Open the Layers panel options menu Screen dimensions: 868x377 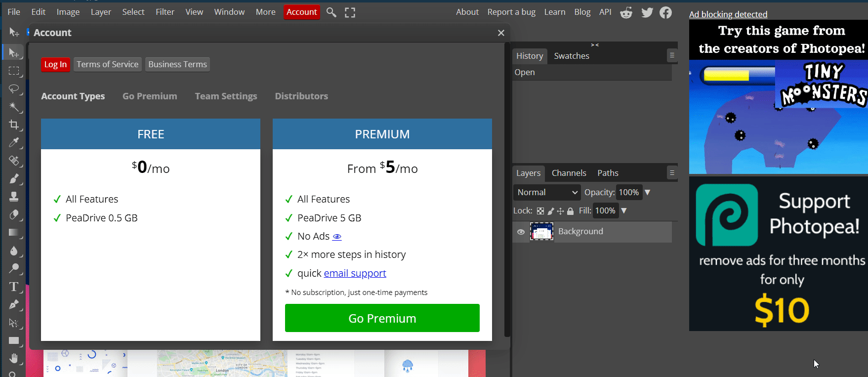point(672,173)
